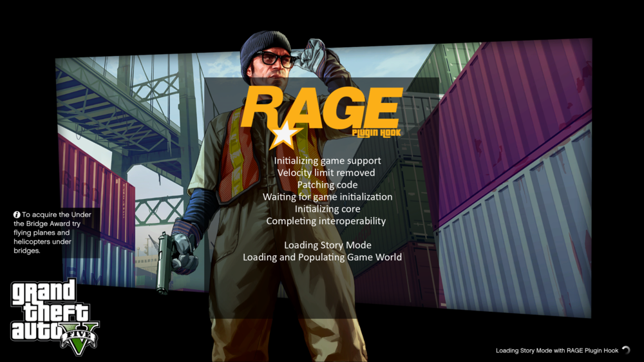The width and height of the screenshot is (644, 362).
Task: Click 'Loading and Populating Game World' text
Action: 323,257
